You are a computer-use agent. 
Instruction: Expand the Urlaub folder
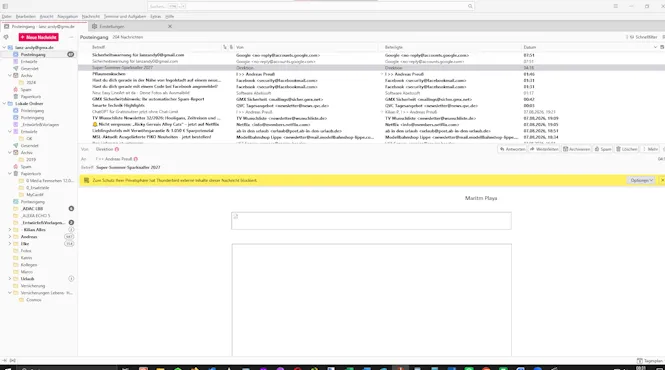coord(10,279)
